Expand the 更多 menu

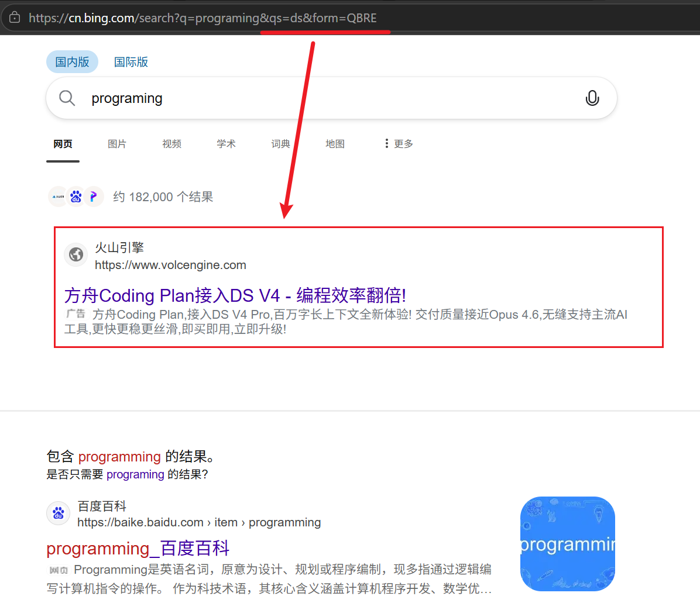(x=399, y=144)
